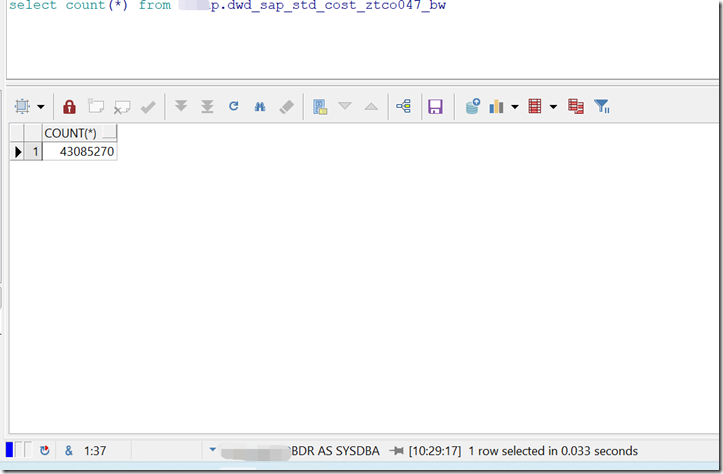The height and width of the screenshot is (474, 723).
Task: Fetch the next page with the single down-arrow icon
Action: (x=181, y=106)
